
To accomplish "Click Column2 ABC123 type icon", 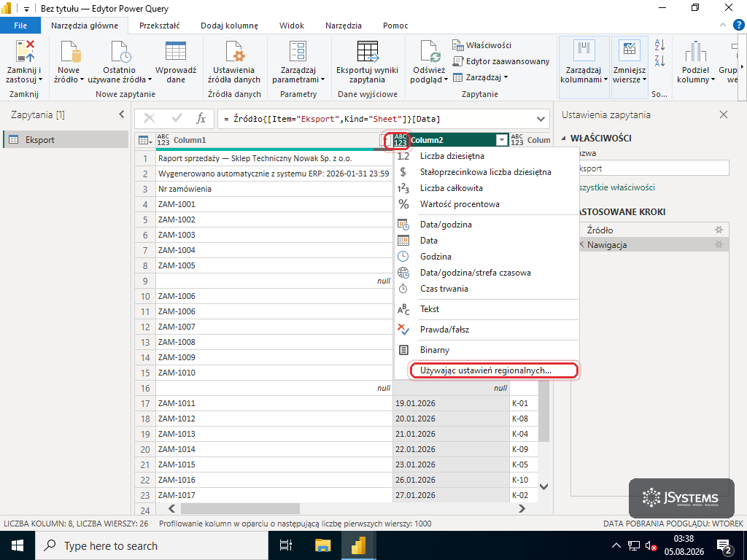I will (400, 140).
